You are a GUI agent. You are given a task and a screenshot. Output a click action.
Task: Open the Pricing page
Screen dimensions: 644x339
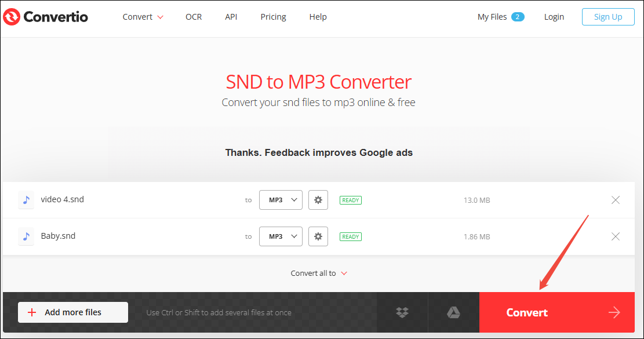click(273, 17)
